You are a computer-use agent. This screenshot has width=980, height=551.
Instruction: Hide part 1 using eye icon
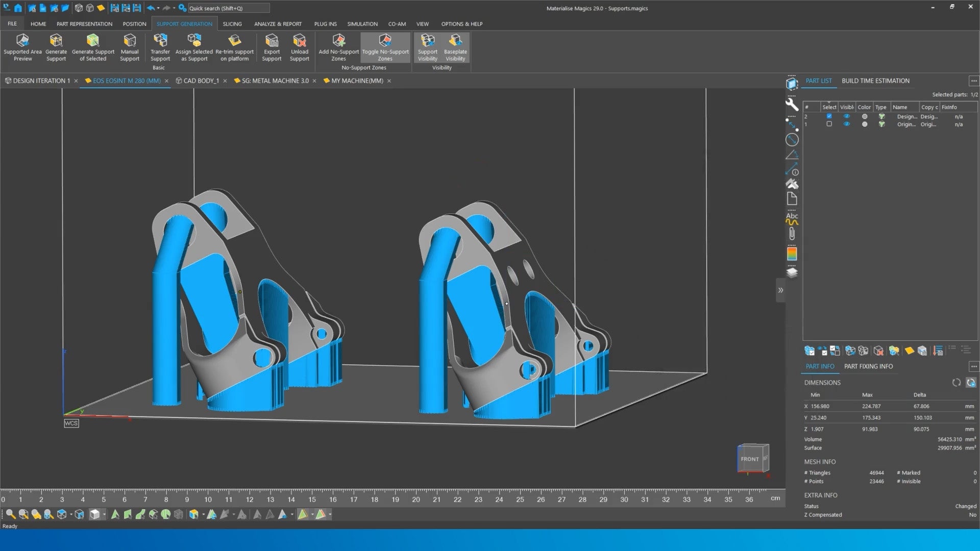pyautogui.click(x=847, y=124)
